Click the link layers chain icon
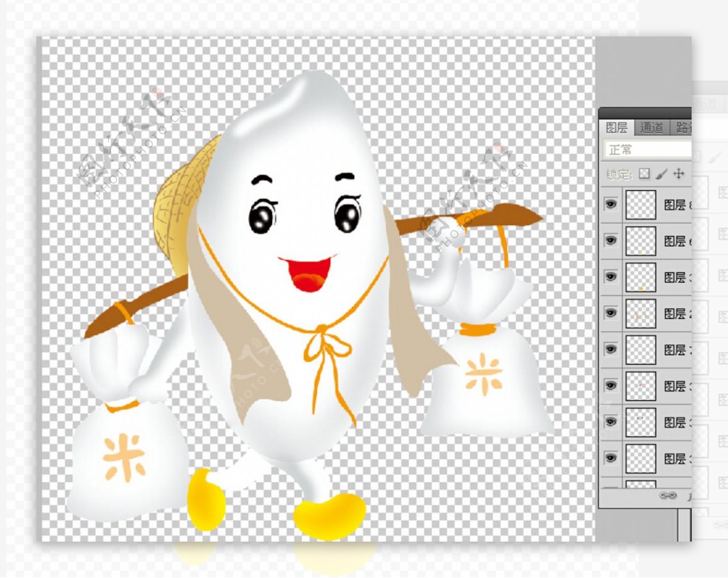 coord(668,496)
